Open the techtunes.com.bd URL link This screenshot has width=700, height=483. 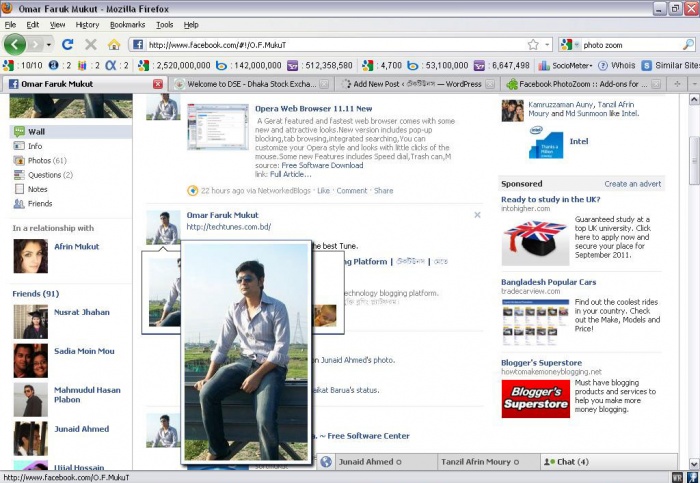[229, 227]
